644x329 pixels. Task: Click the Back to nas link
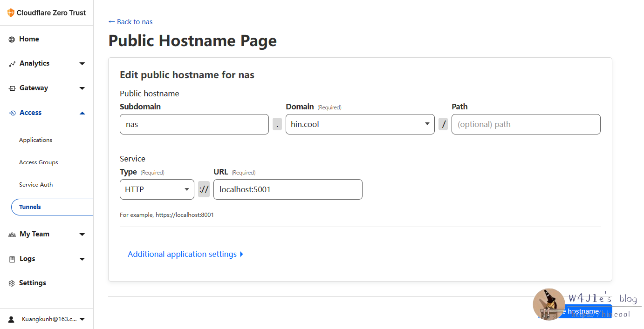click(x=130, y=21)
